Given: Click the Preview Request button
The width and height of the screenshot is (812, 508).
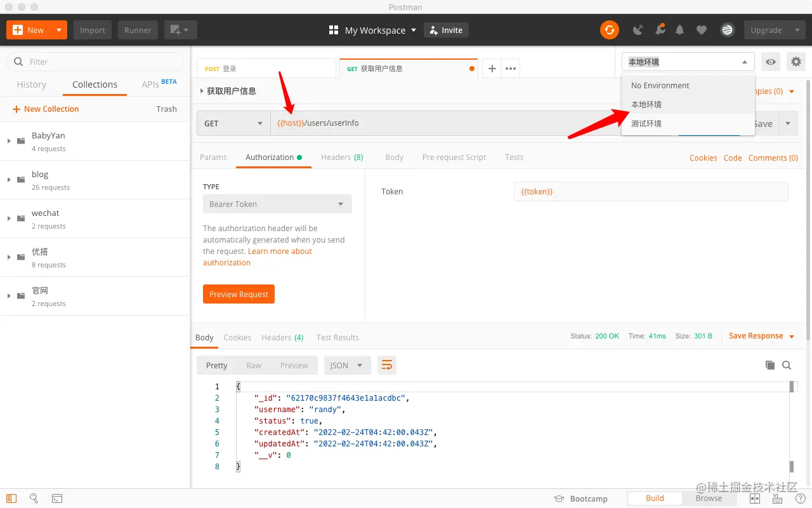Looking at the screenshot, I should pos(239,294).
